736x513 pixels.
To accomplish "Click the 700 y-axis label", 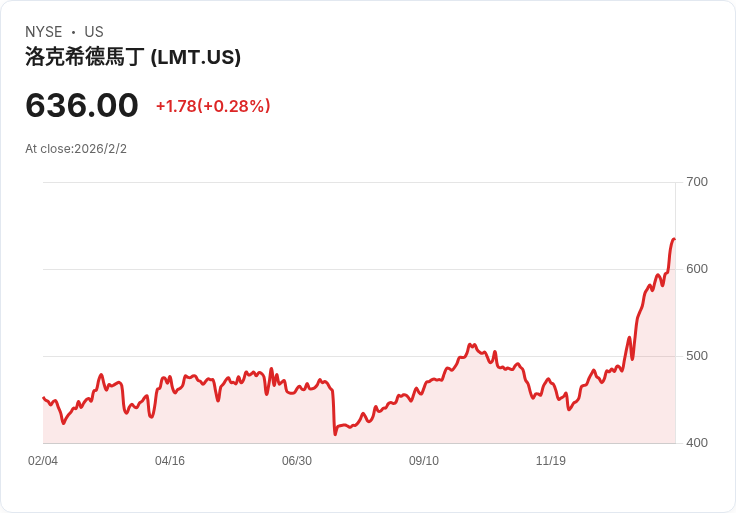I will pos(697,182).
